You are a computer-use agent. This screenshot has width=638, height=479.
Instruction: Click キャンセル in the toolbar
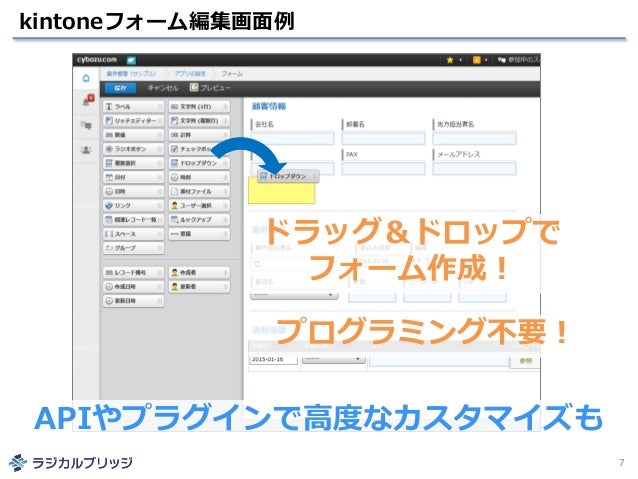pos(163,88)
